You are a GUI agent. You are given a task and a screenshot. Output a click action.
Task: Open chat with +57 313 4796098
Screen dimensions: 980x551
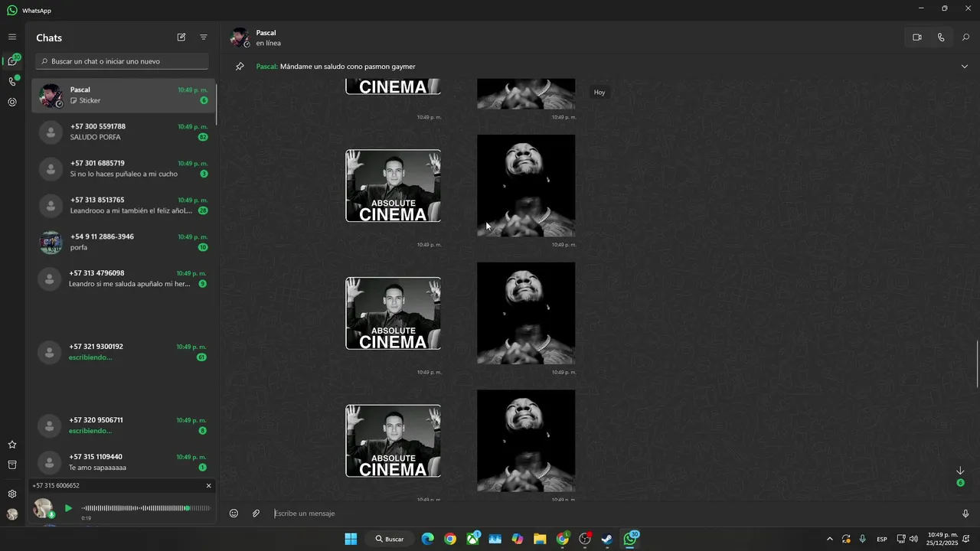[123, 279]
